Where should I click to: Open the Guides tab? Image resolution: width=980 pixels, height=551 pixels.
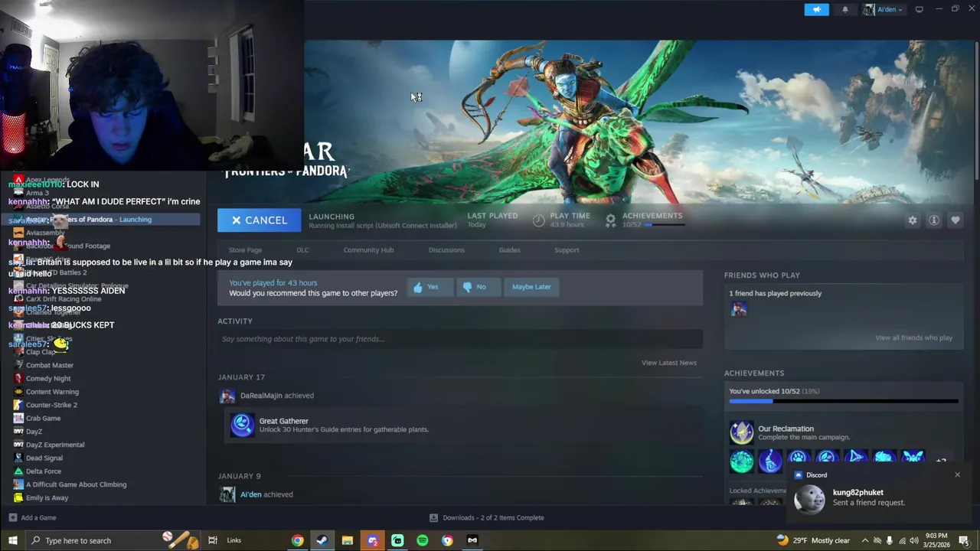point(509,250)
